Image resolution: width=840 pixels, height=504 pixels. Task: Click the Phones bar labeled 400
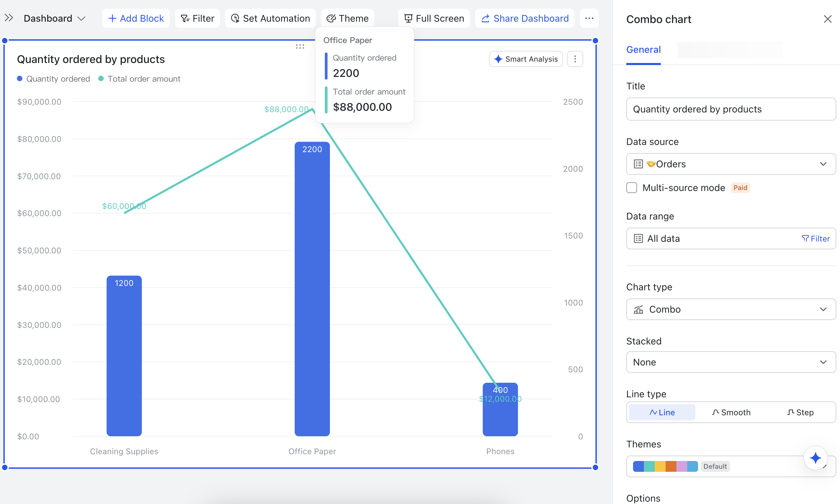click(500, 409)
